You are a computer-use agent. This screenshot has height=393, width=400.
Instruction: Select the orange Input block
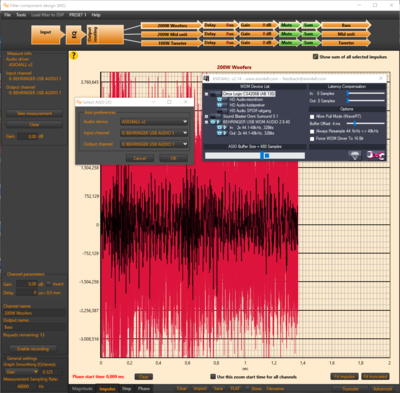point(48,34)
